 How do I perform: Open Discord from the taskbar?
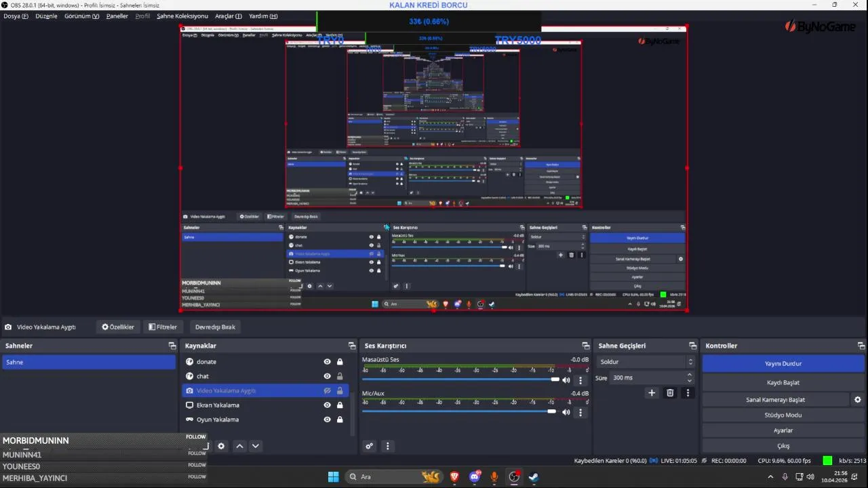coord(475,476)
